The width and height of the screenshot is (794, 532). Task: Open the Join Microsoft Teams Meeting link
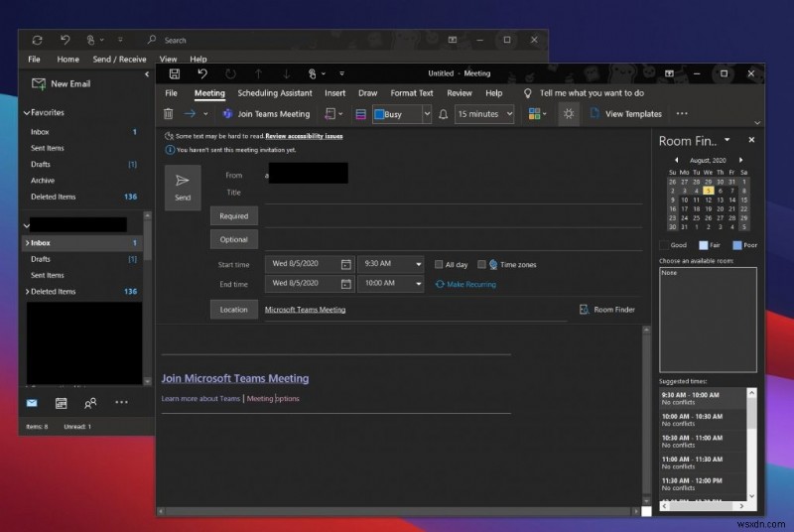(x=235, y=378)
